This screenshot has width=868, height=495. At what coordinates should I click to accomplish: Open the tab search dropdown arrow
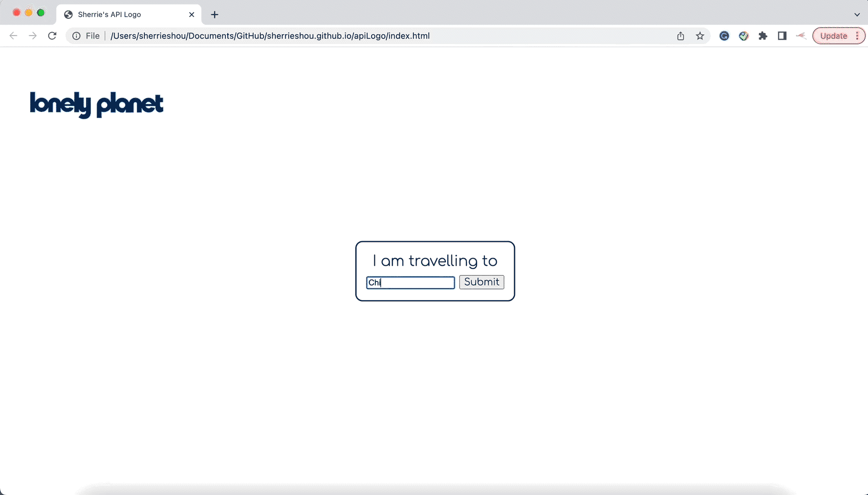[x=857, y=15]
